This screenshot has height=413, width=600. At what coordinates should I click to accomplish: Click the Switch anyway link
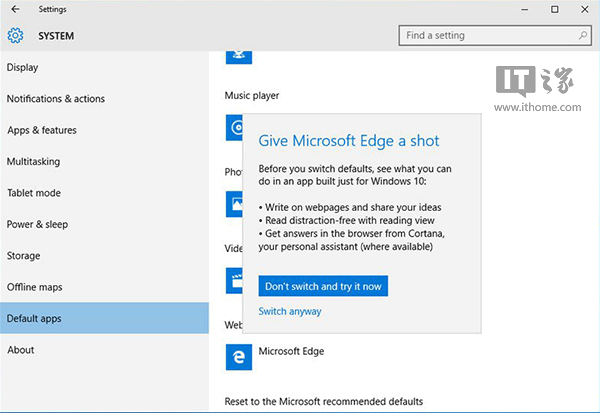[290, 312]
